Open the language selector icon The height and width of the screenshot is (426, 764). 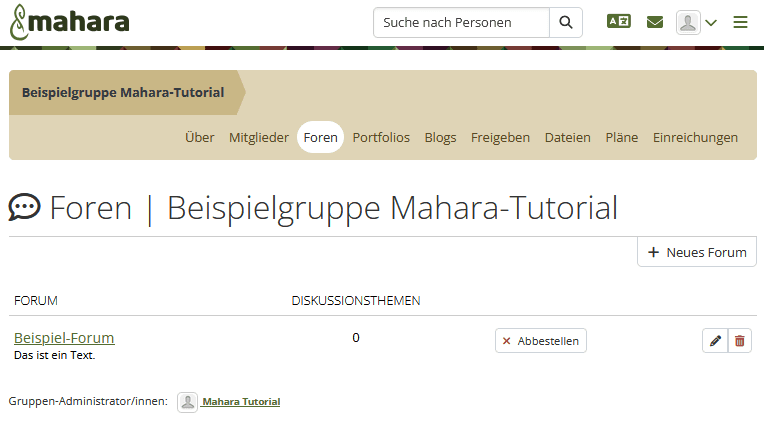point(619,21)
